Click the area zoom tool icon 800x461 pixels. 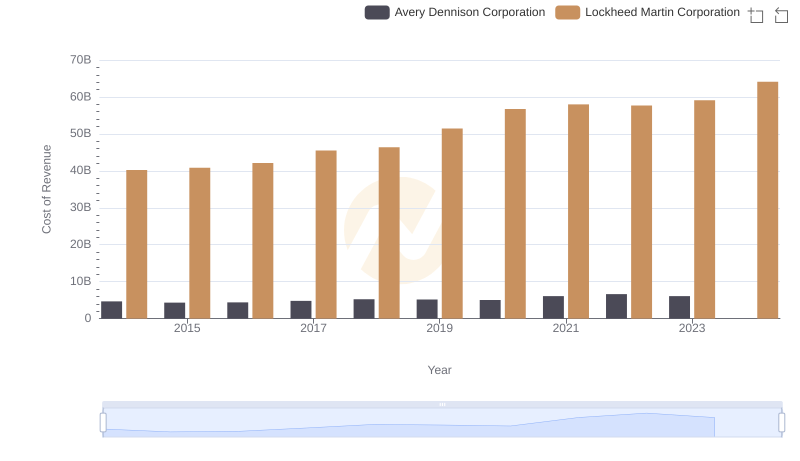(x=756, y=15)
